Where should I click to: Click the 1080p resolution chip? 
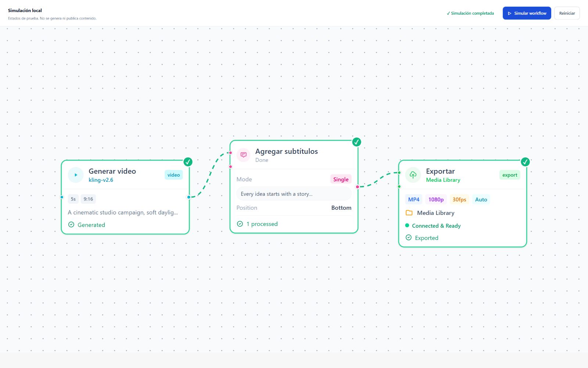436,199
